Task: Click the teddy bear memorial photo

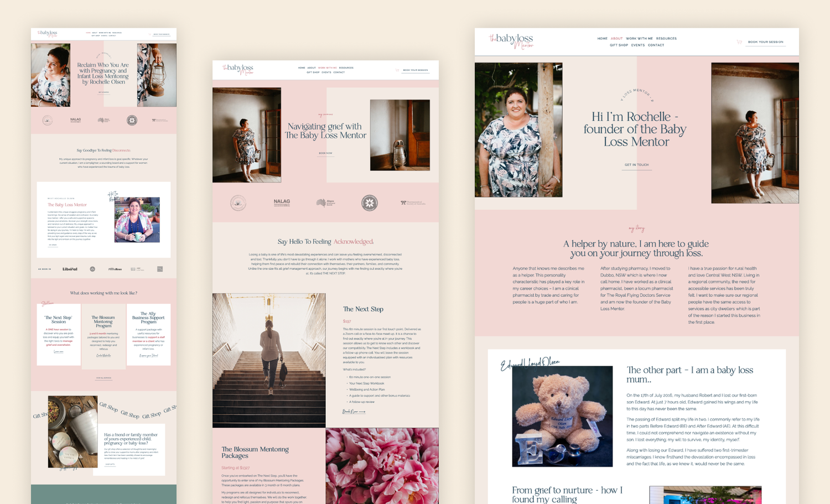Action: [x=562, y=416]
